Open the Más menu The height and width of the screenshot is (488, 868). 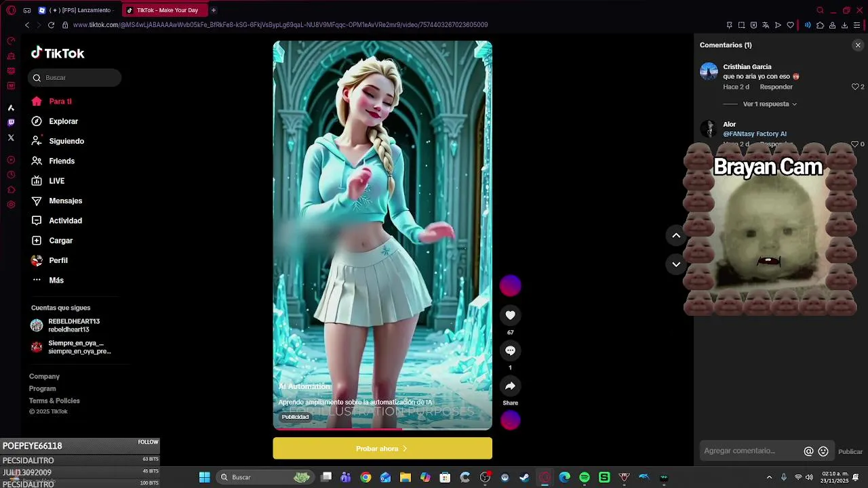(x=47, y=280)
